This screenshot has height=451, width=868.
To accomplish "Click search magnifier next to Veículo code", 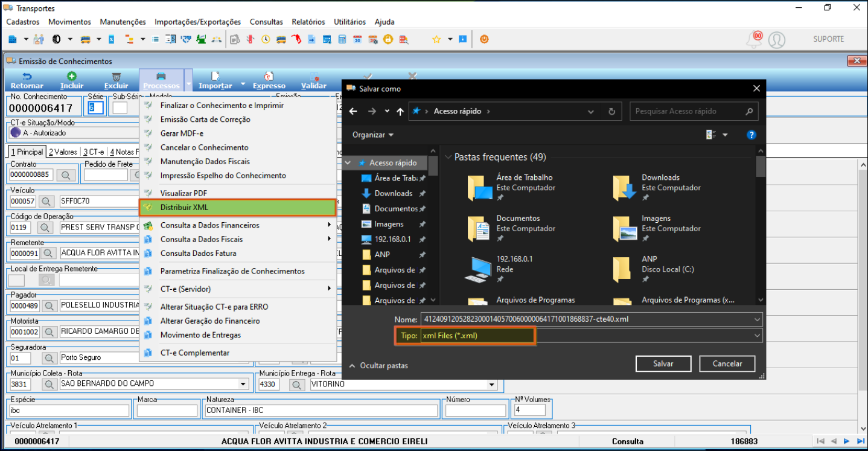I will click(x=48, y=201).
